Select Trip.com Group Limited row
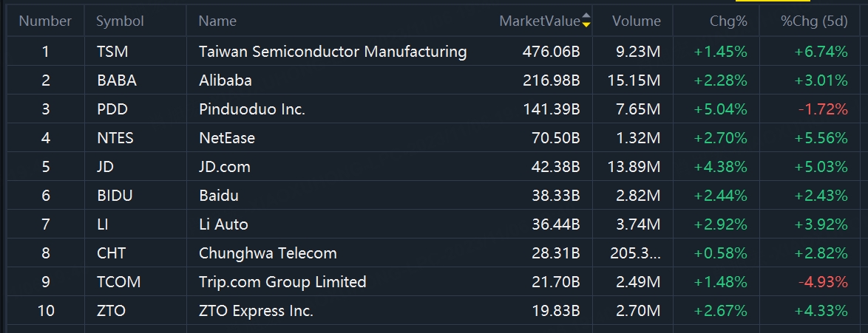Viewport: 868px width, 333px height. click(x=428, y=281)
